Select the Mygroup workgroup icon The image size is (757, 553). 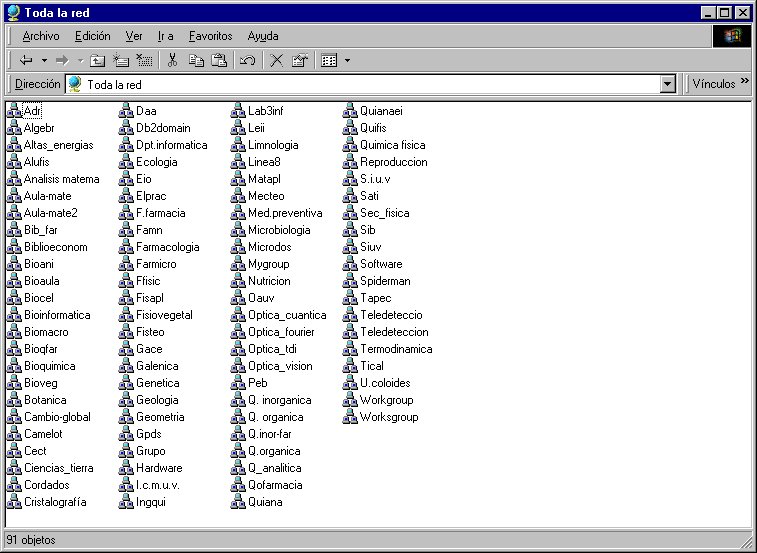pyautogui.click(x=238, y=264)
